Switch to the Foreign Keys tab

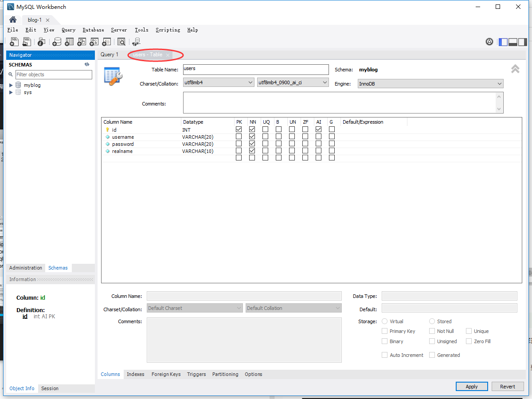[x=166, y=374]
